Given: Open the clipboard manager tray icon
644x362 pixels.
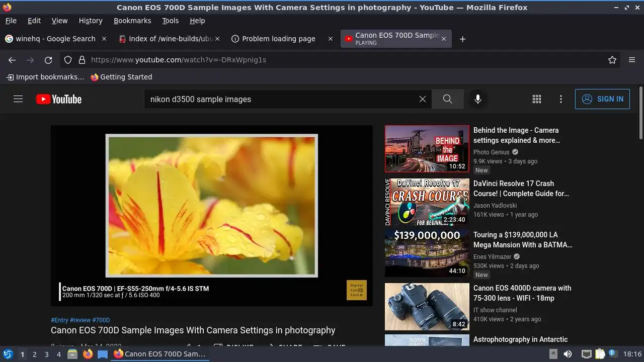Looking at the screenshot, I should click(600, 354).
